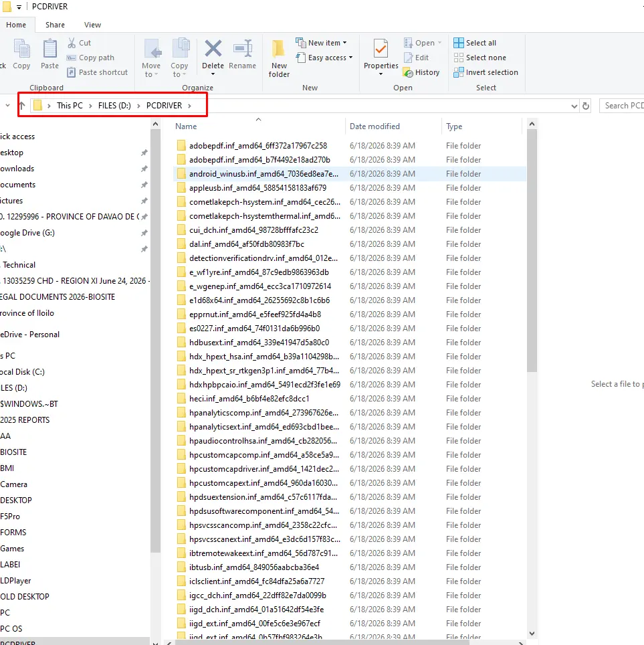
Task: Click Select none
Action: (x=480, y=58)
